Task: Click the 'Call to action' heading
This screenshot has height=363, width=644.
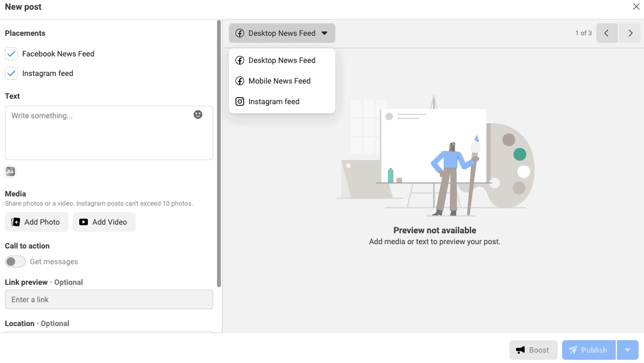Action: point(27,246)
